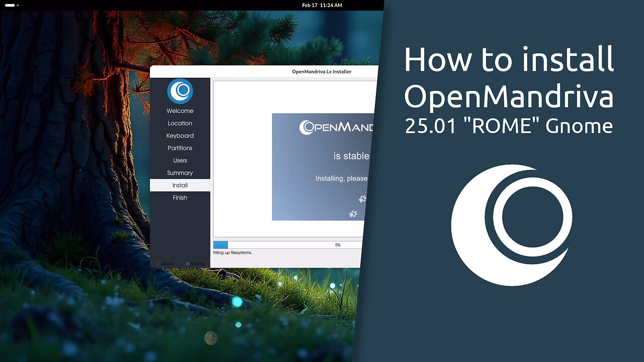This screenshot has height=362, width=644.
Task: Select the Keyboard step in installer sidebar
Action: click(x=180, y=136)
